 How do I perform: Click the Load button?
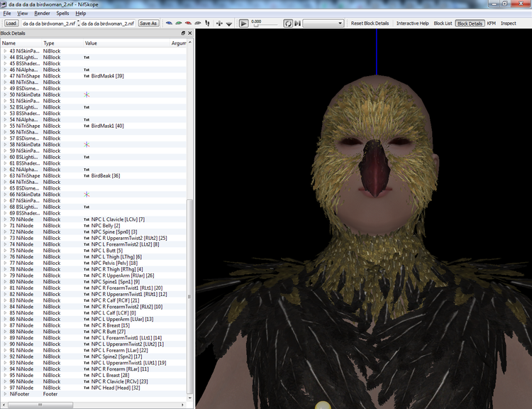(x=11, y=23)
